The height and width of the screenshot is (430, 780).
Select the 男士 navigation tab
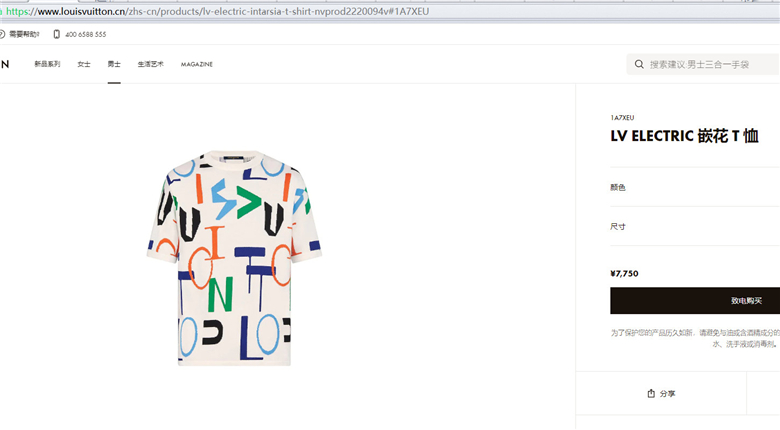pos(114,64)
